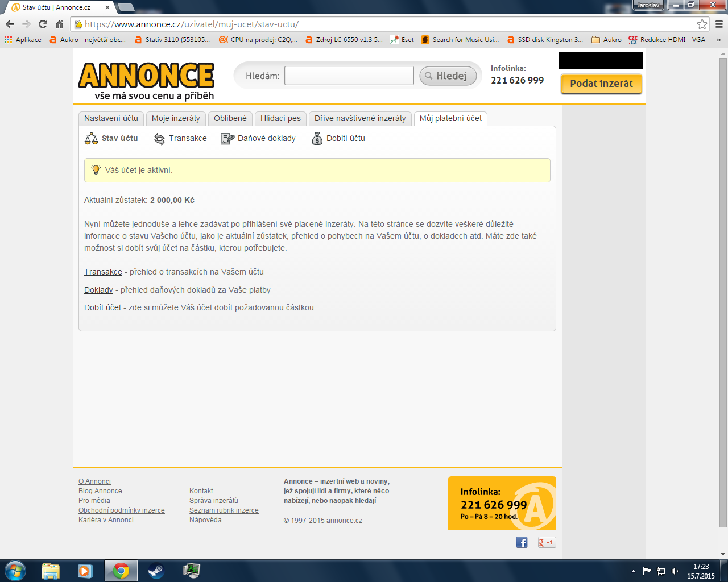This screenshot has height=582, width=728.
Task: Click the Hledej search button
Action: click(x=448, y=76)
